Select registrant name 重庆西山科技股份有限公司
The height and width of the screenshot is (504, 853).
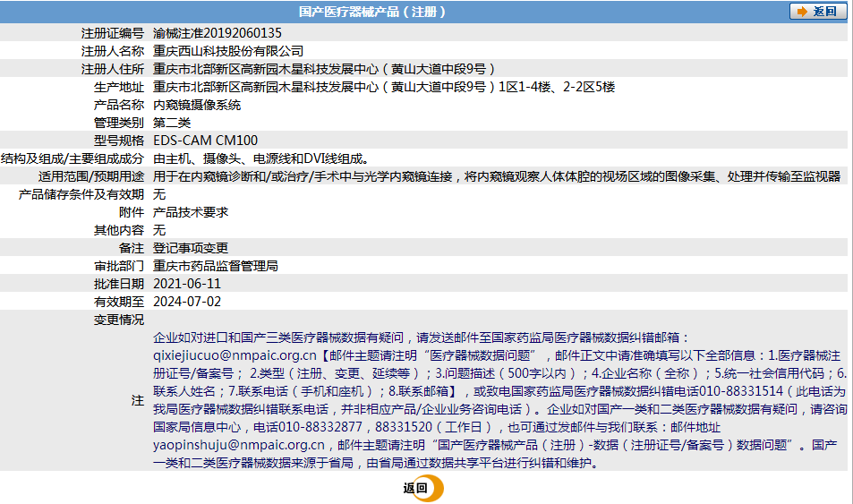(228, 51)
